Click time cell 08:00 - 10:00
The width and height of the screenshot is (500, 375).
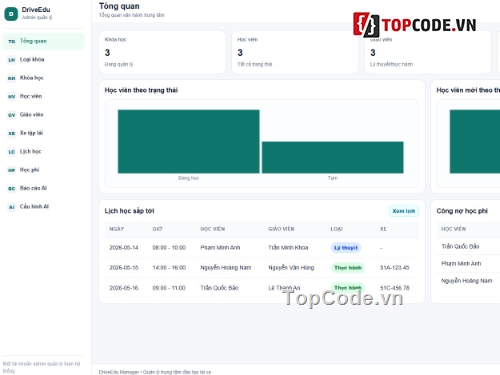pos(169,248)
